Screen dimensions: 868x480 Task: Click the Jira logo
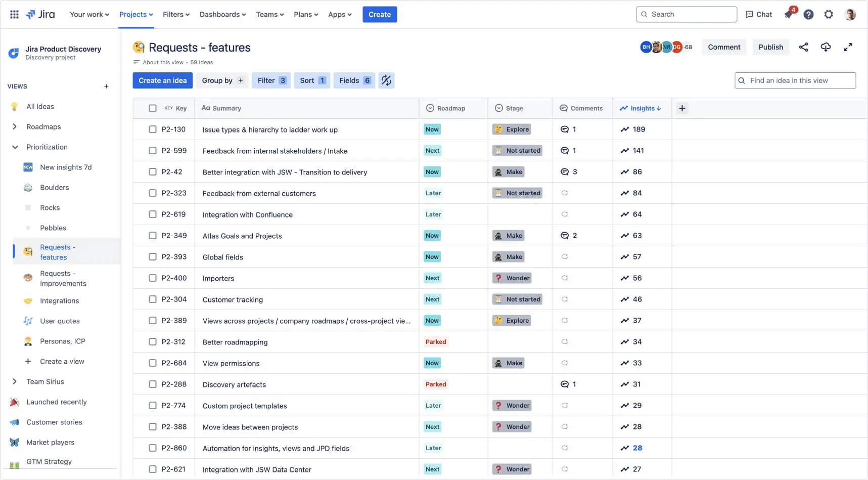coord(40,14)
